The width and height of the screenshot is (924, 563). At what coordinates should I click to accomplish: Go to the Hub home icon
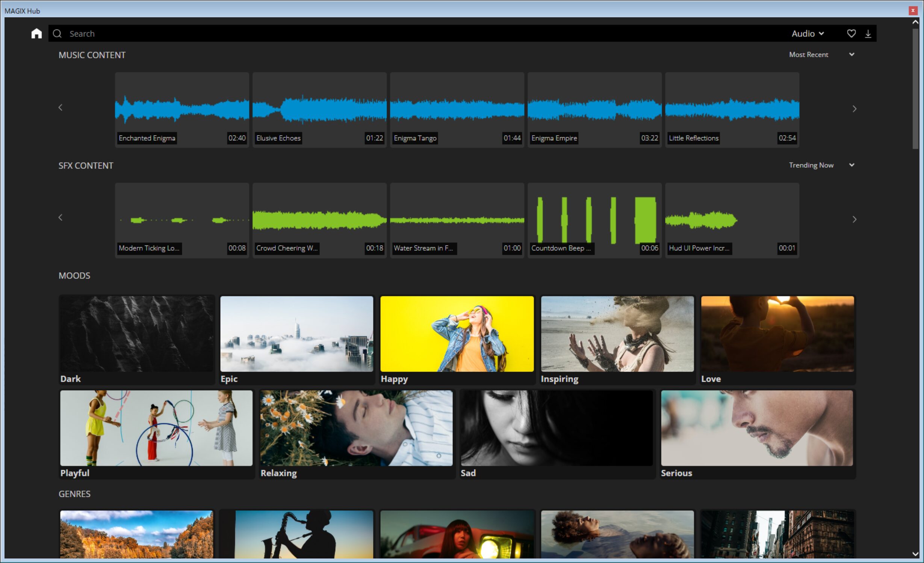[x=36, y=33]
